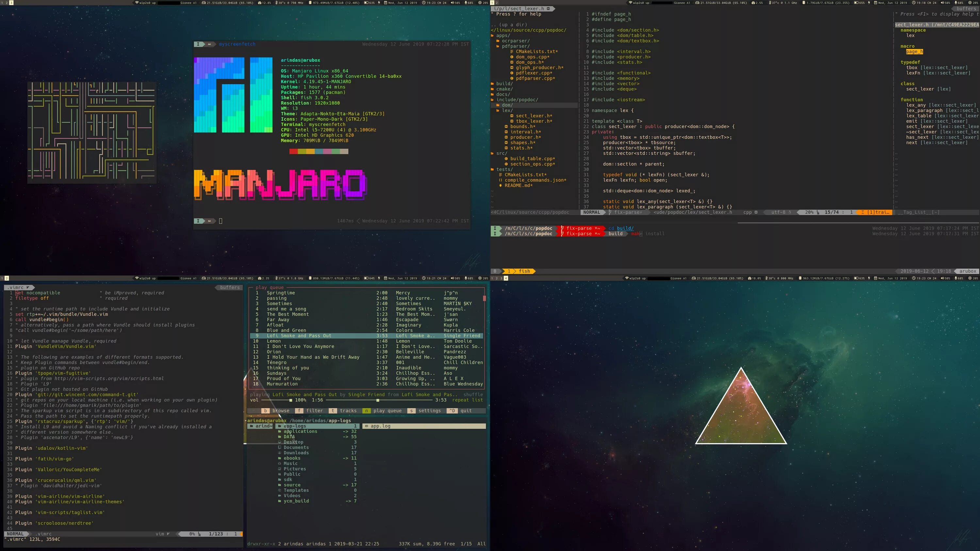The image size is (980, 551).
Task: Select the Public folder icon in ranger
Action: pyautogui.click(x=280, y=474)
